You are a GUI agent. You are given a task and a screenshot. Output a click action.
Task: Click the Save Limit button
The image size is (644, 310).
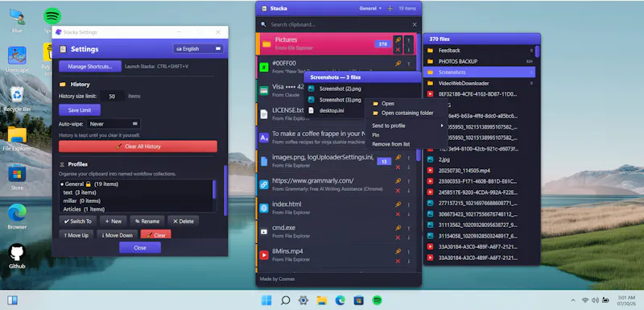pos(80,110)
